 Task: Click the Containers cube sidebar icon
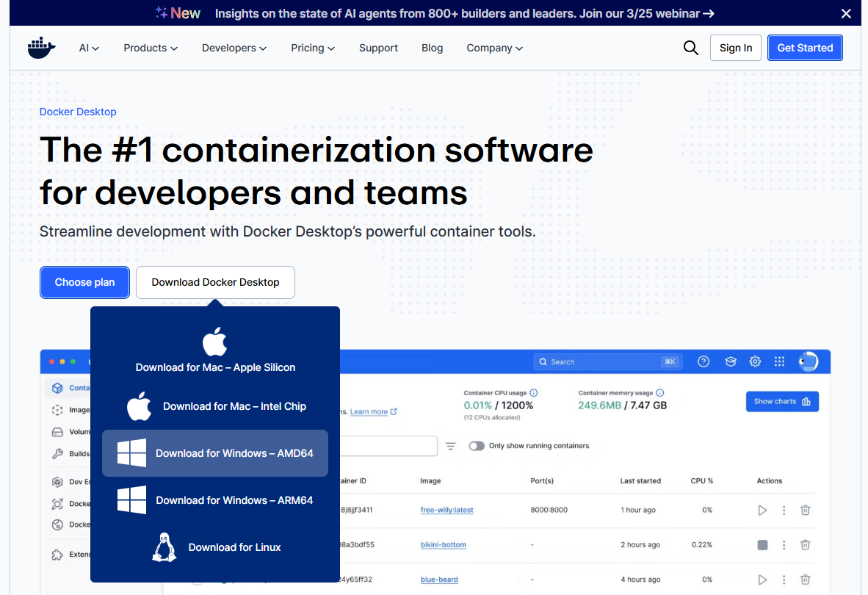[x=57, y=388]
